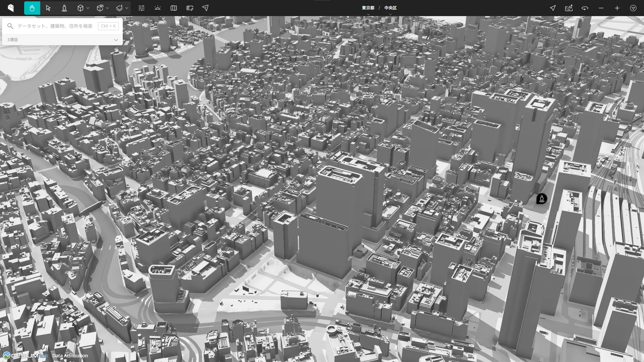Screen dimensions: 644x362
Task: Click the rotate view control
Action: coord(585,8)
